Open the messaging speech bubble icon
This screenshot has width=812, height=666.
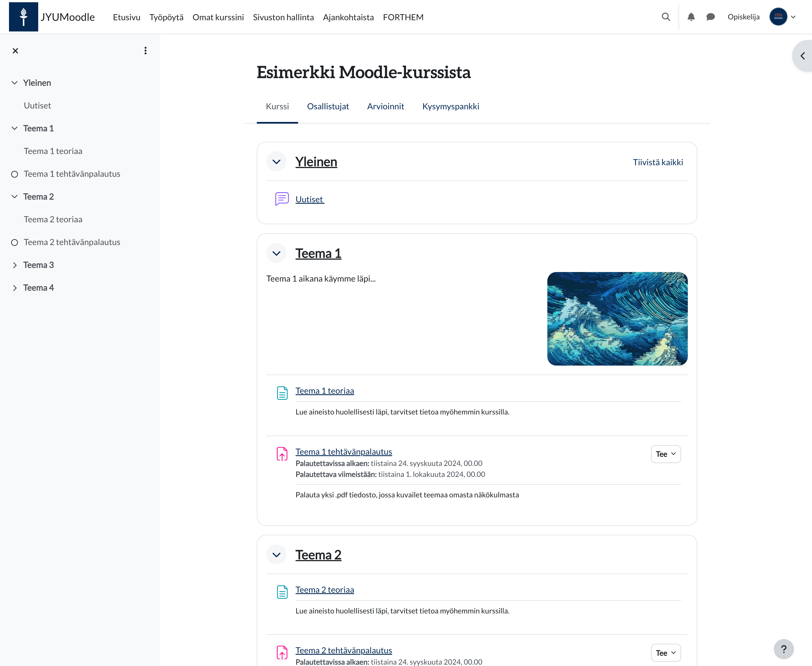pyautogui.click(x=710, y=17)
